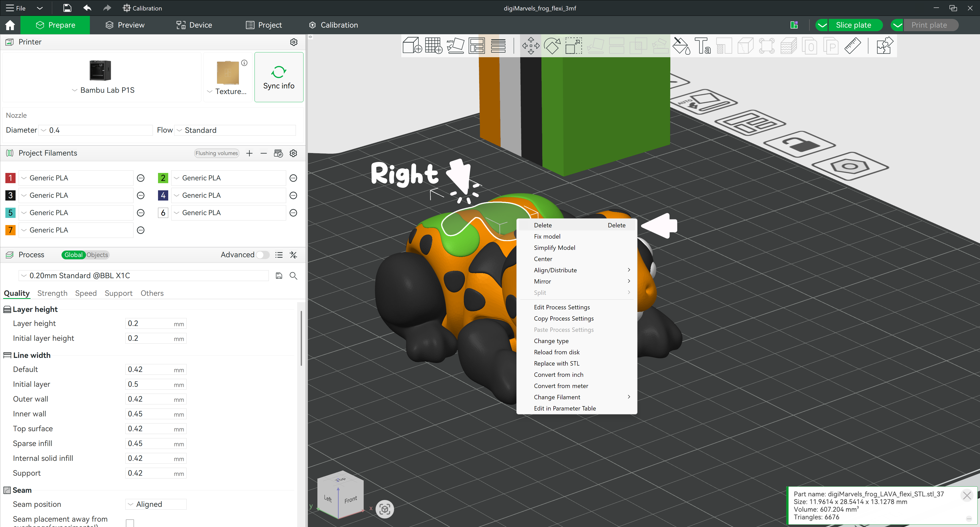This screenshot has height=527, width=980.
Task: Save the current process preset
Action: [x=279, y=276]
